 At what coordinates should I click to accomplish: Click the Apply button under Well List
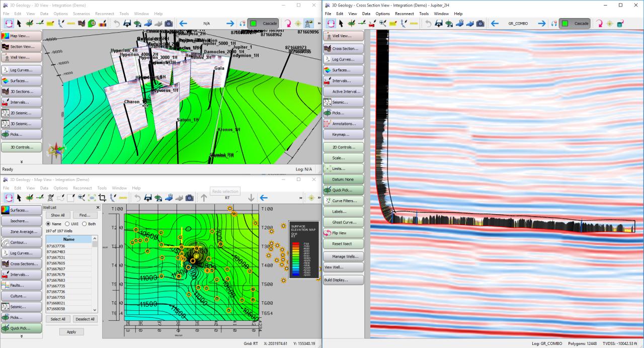point(71,332)
